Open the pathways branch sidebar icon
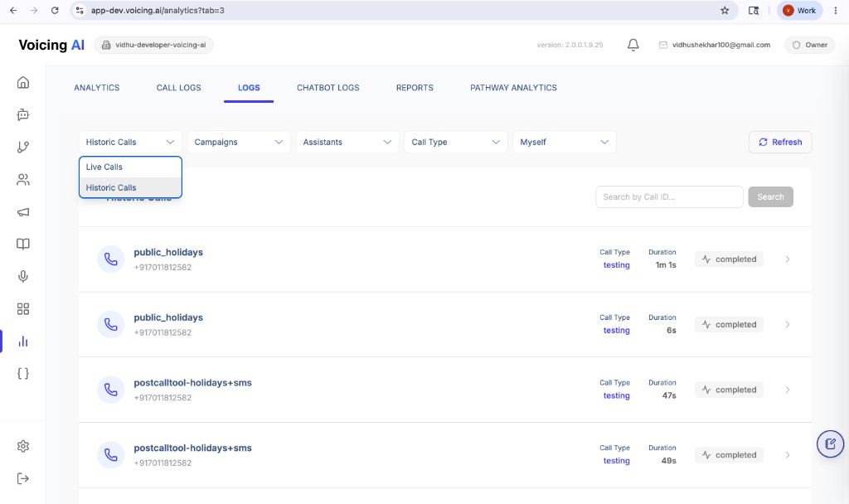The height and width of the screenshot is (504, 849). [22, 147]
